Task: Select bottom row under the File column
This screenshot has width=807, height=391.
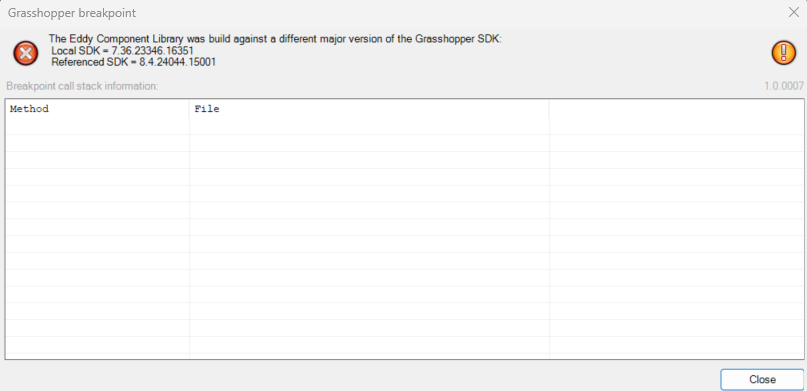Action: point(369,345)
